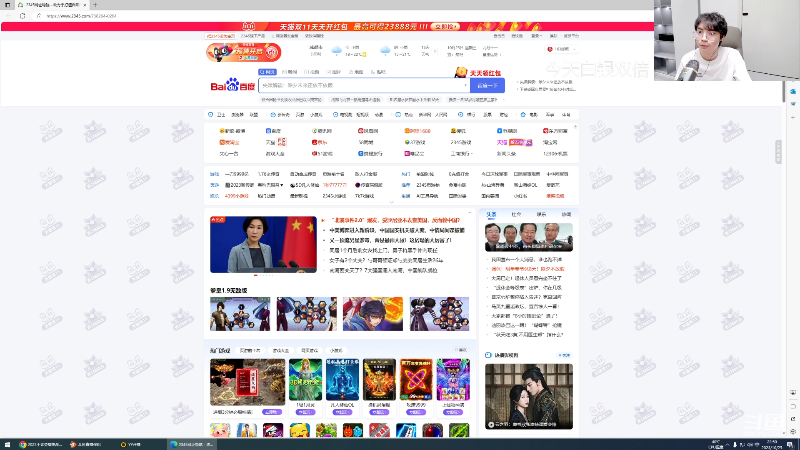Click the blue Baidu search button
The image size is (800, 450).
[487, 85]
